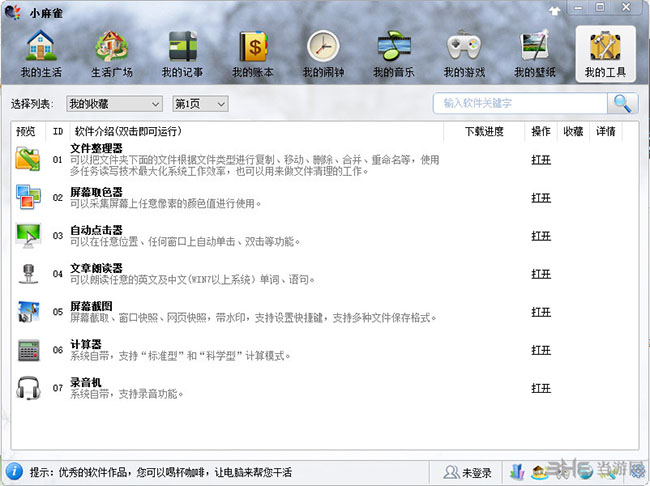Open the 我的游戏 gamepad icon
The height and width of the screenshot is (486, 650).
464,45
